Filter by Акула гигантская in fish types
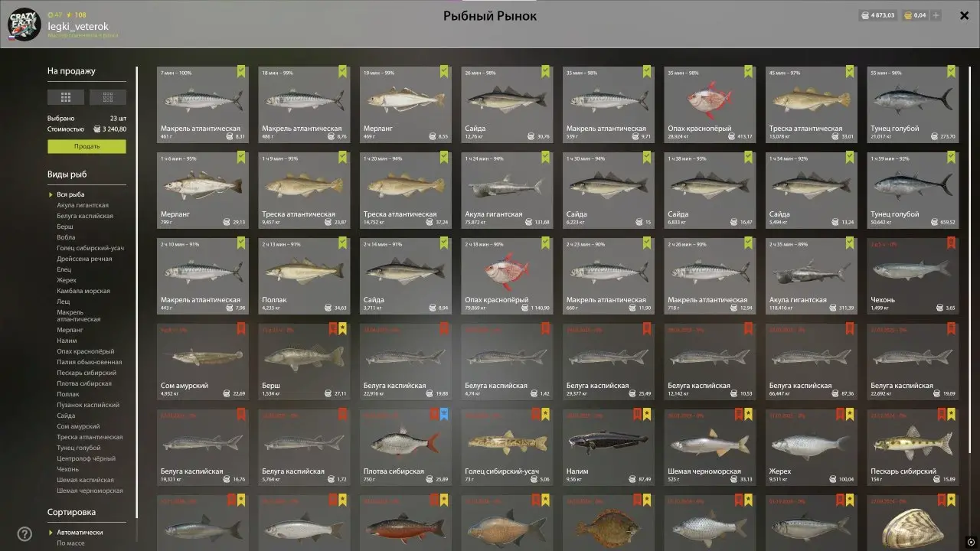This screenshot has height=551, width=980. pyautogui.click(x=83, y=205)
